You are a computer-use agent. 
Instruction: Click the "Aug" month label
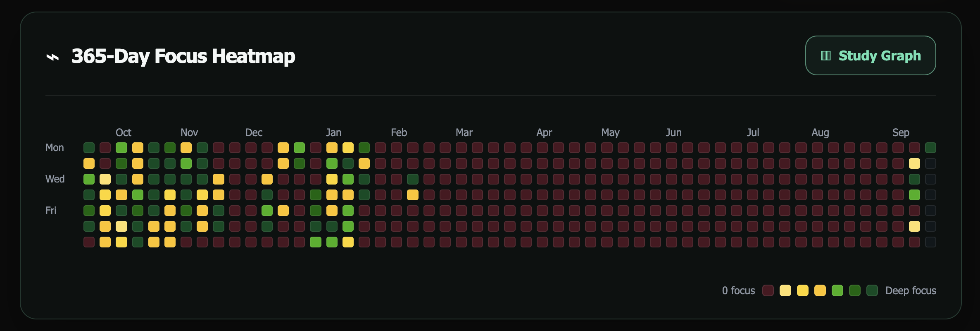[x=820, y=132]
